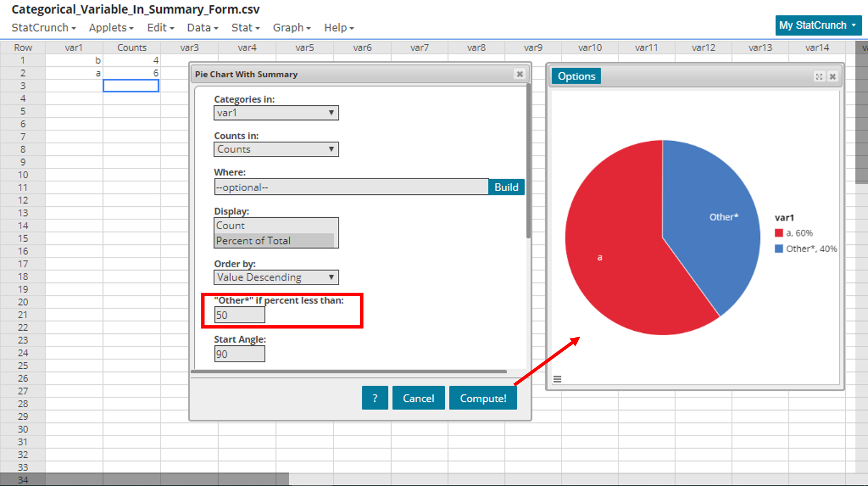This screenshot has width=868, height=486.
Task: Maximize the pie chart Options window
Action: click(x=819, y=77)
